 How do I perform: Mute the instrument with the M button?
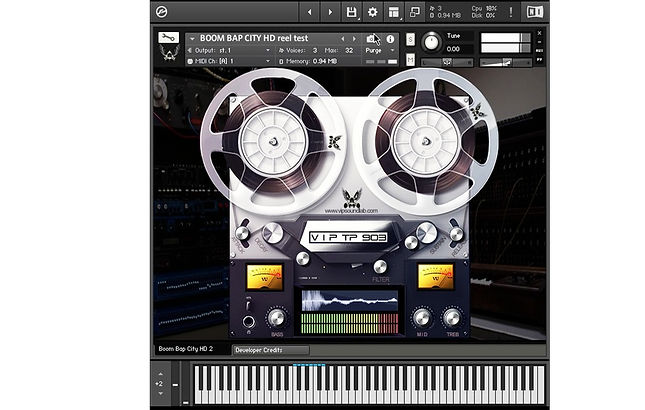(x=410, y=60)
